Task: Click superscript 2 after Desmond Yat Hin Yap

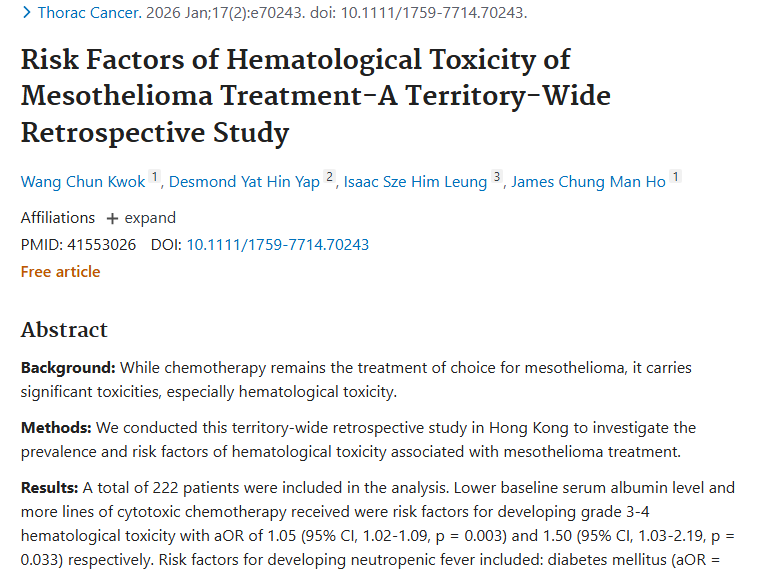Action: (x=329, y=178)
